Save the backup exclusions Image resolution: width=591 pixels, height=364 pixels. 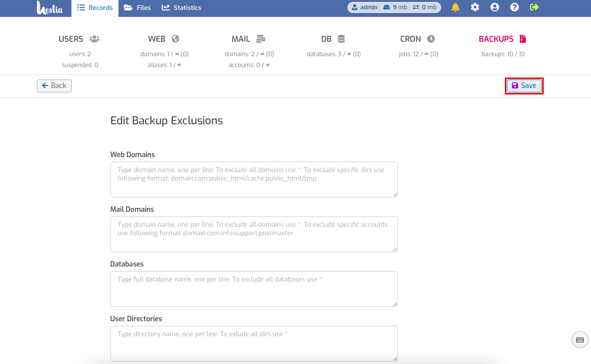pos(524,86)
